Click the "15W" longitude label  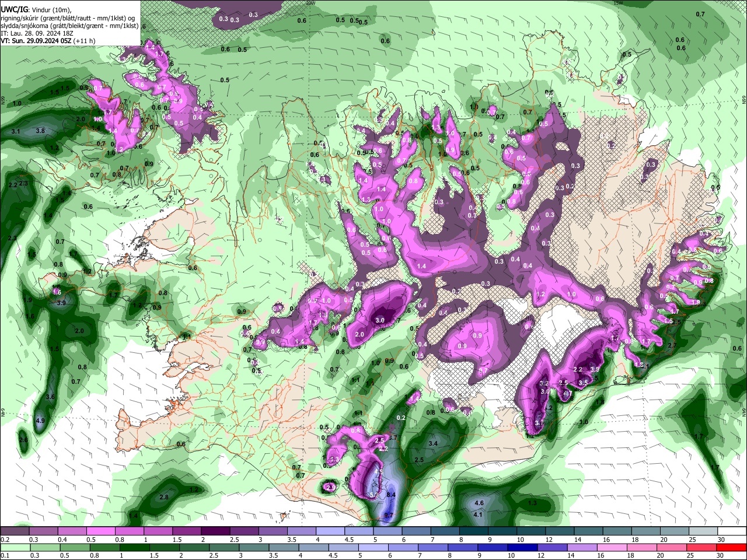(x=618, y=2)
